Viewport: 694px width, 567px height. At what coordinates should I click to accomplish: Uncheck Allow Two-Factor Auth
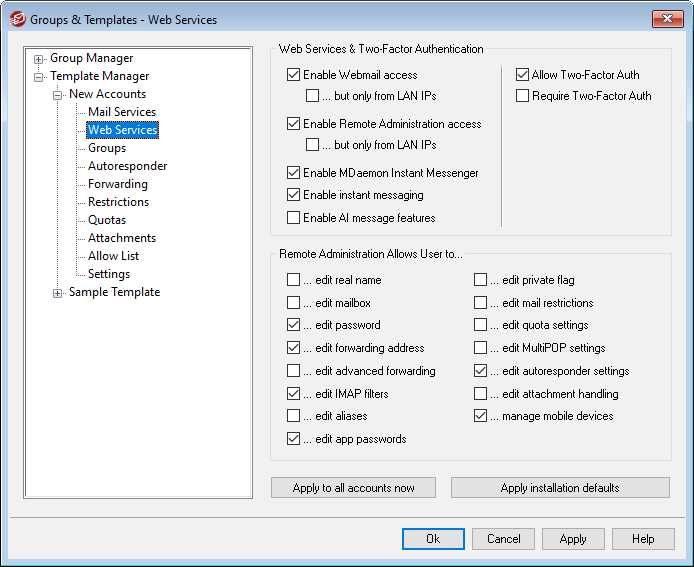[522, 75]
